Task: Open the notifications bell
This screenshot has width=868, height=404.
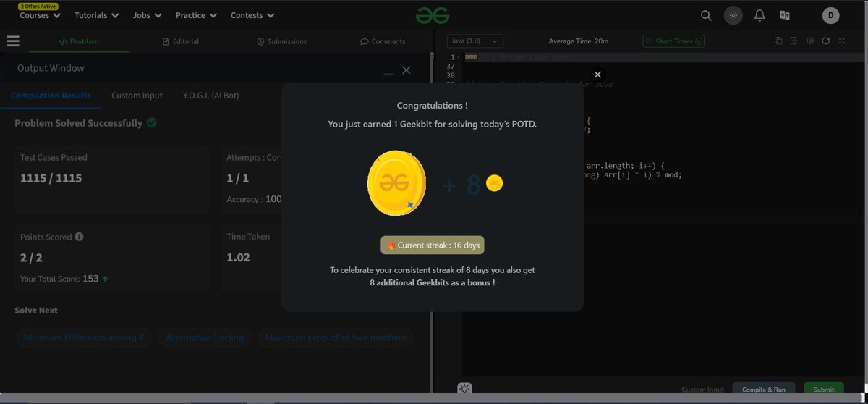Action: 759,15
